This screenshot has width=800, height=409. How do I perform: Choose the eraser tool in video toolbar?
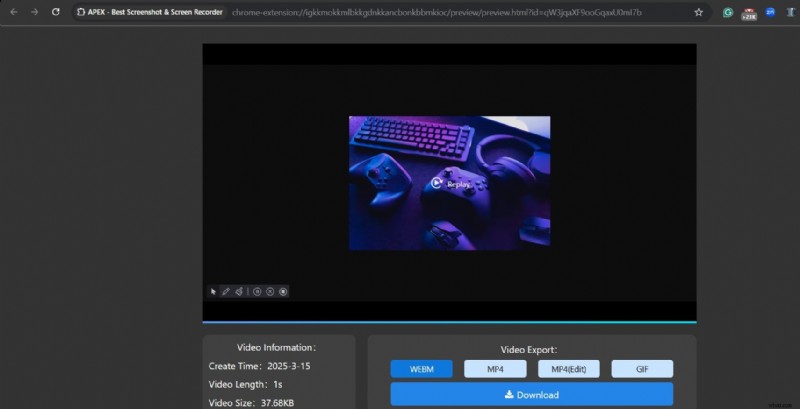pos(239,292)
